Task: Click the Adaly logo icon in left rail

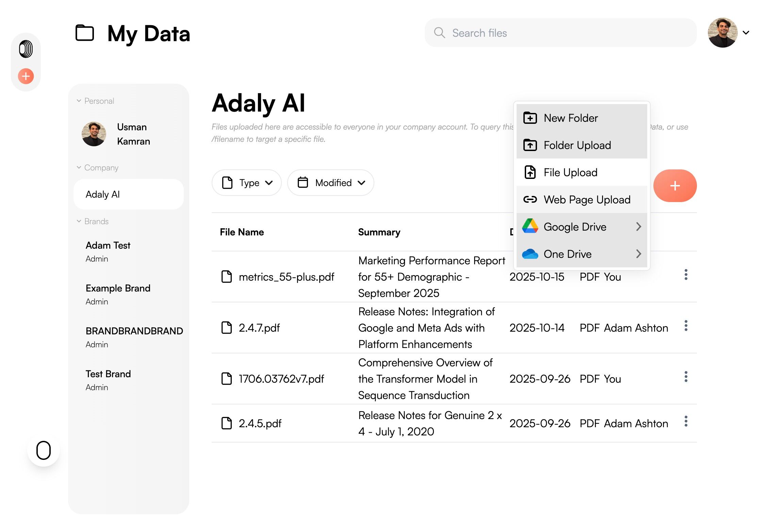Action: coord(26,49)
